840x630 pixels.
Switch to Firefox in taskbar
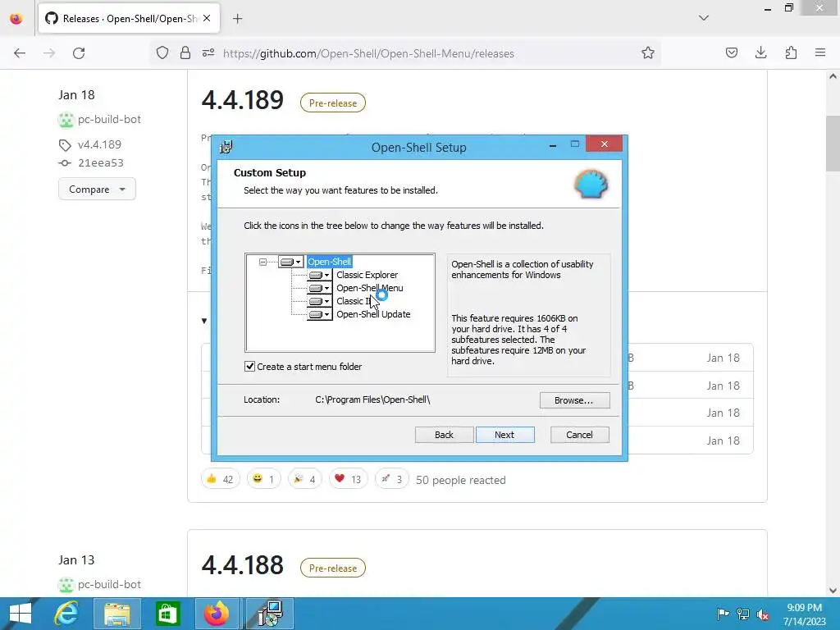click(x=217, y=614)
